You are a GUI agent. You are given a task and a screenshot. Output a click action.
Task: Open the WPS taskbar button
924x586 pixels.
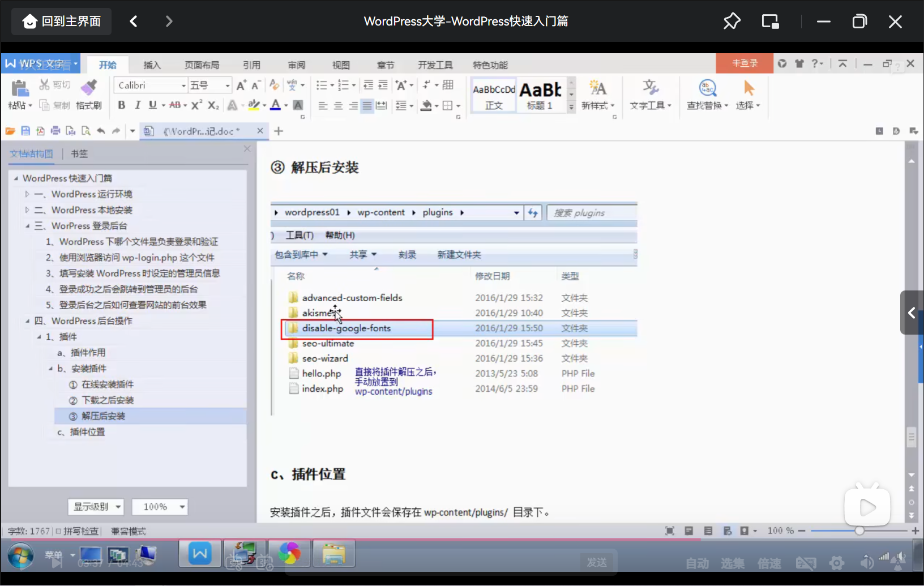[200, 553]
